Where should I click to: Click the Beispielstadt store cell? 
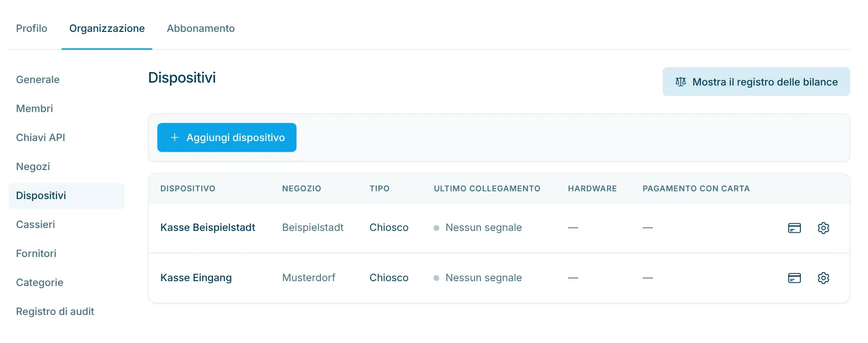313,228
